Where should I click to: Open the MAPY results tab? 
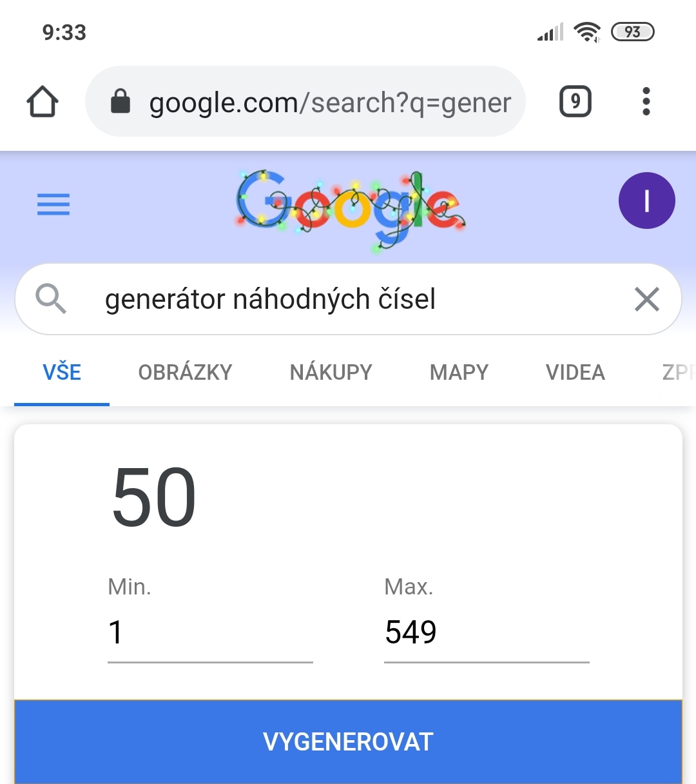[459, 373]
